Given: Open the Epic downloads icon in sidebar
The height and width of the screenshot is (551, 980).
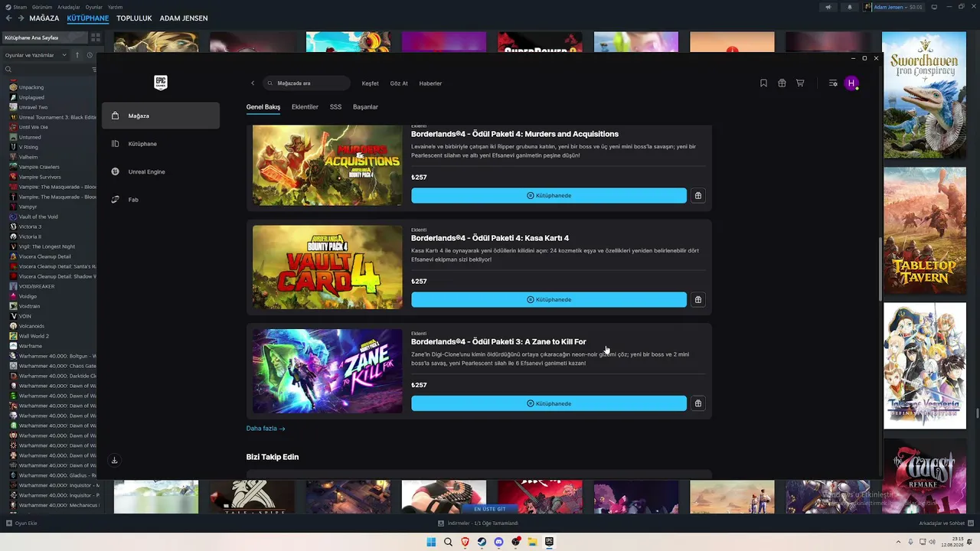Looking at the screenshot, I should click(114, 460).
